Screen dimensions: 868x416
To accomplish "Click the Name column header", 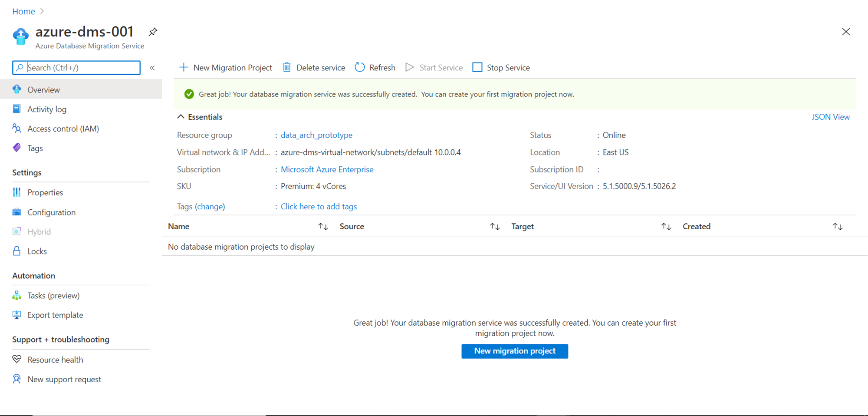I will pyautogui.click(x=178, y=226).
